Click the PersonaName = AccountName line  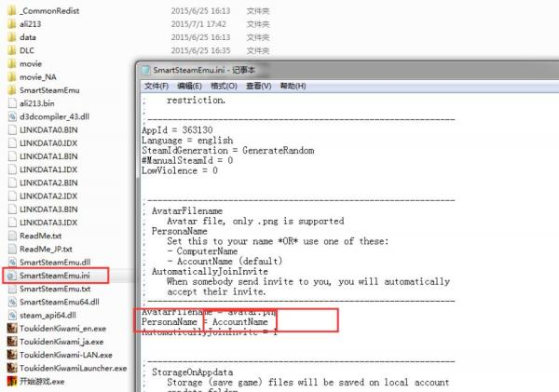pyautogui.click(x=205, y=322)
